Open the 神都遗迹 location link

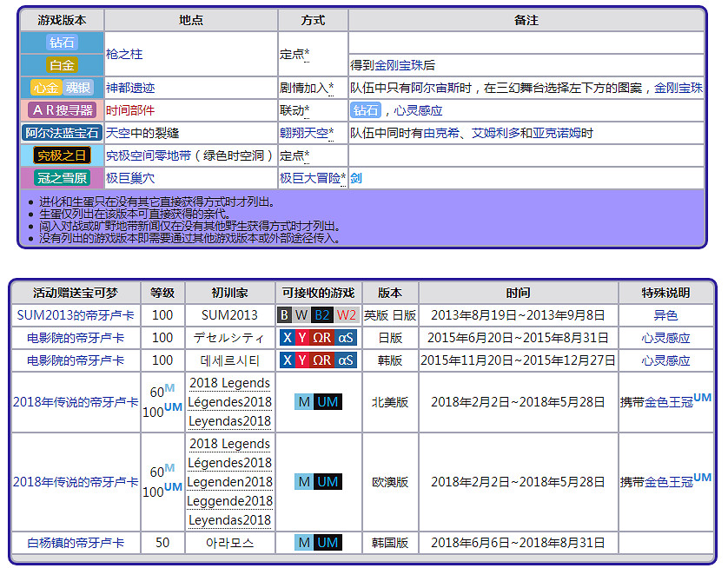pyautogui.click(x=129, y=88)
